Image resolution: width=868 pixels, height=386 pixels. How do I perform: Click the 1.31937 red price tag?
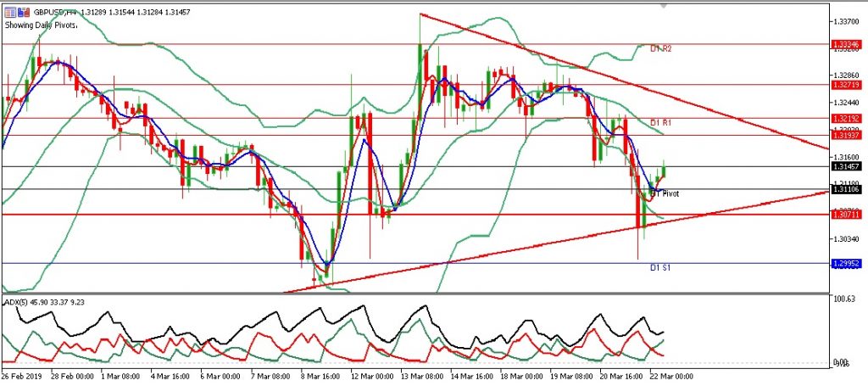[x=848, y=136]
